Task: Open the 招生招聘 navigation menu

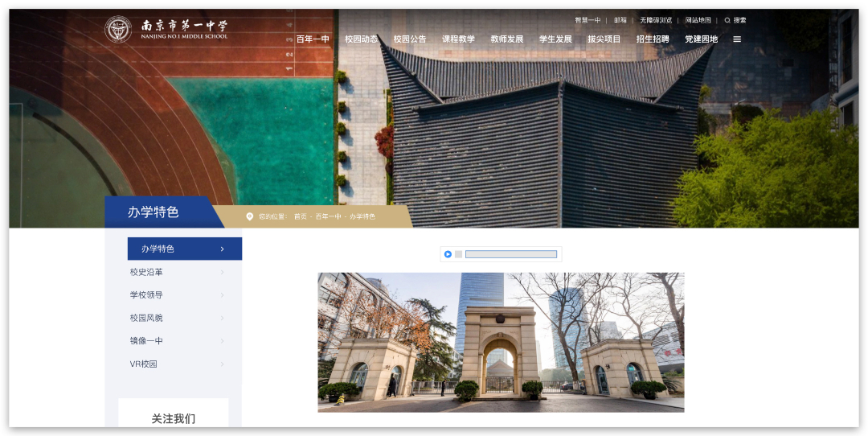Action: pos(653,39)
